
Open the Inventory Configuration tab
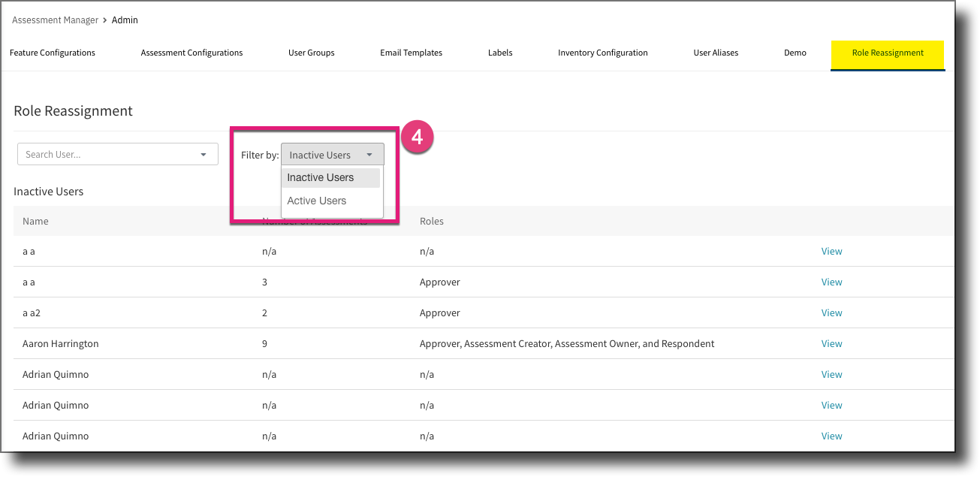click(x=602, y=53)
